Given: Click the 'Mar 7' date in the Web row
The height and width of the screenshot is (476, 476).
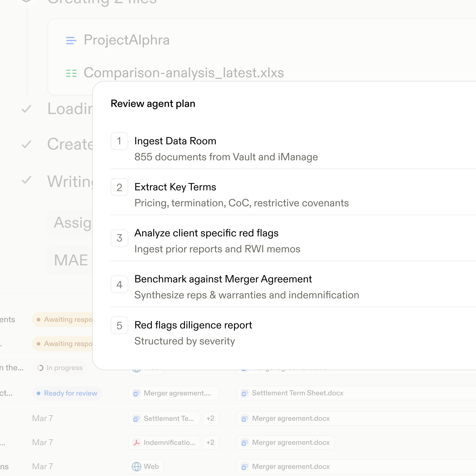Looking at the screenshot, I should (x=43, y=467).
